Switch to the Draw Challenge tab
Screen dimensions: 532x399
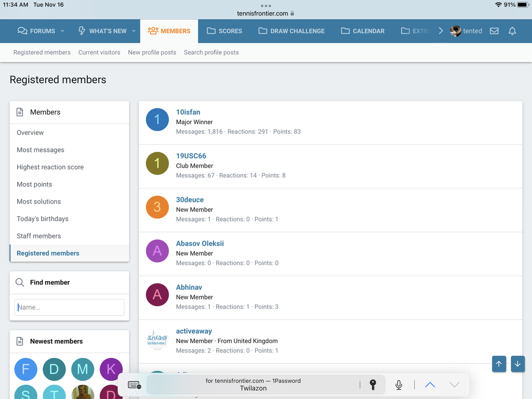[x=291, y=31]
